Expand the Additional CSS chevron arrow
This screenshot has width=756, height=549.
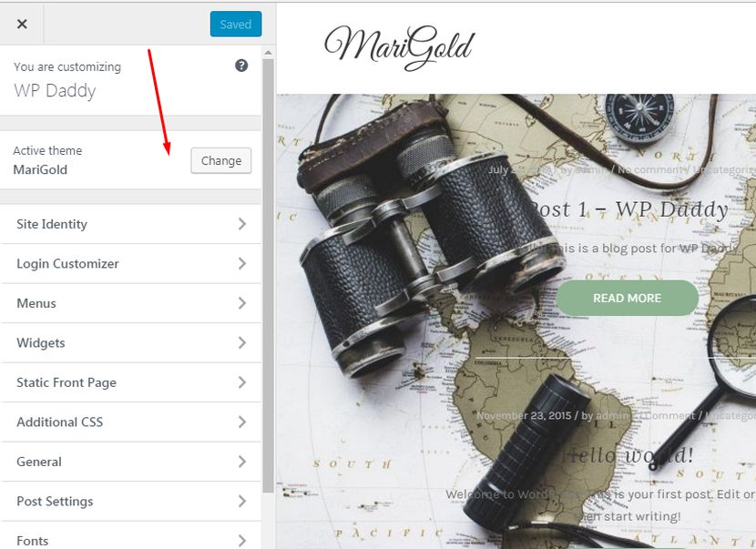[242, 422]
